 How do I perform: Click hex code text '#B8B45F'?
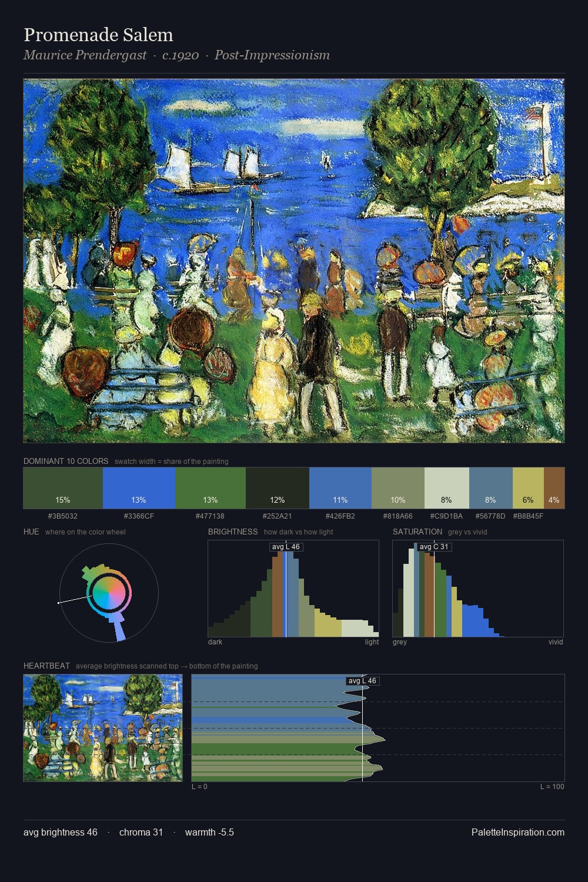[x=528, y=516]
